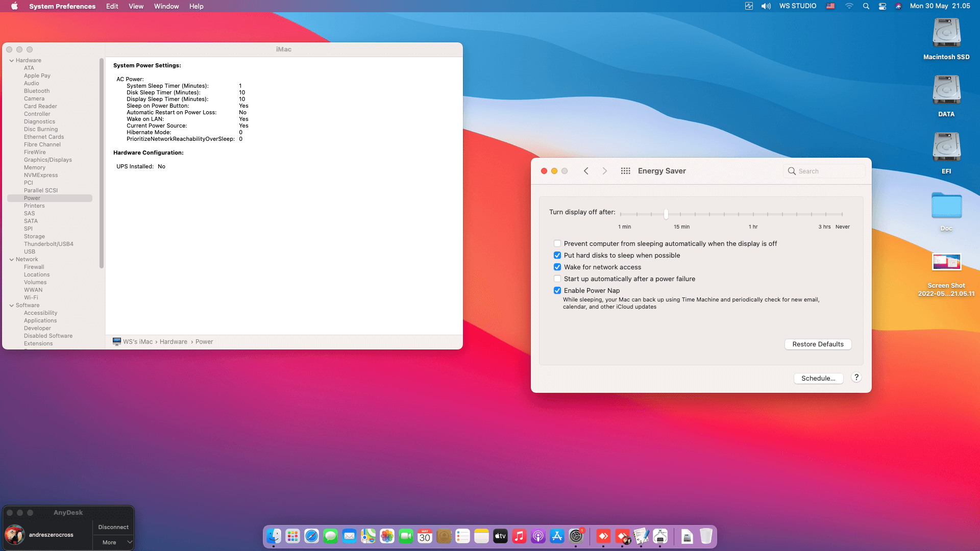Screen dimensions: 980x551
Task: Open the AnyDesk More dropdown
Action: coord(113,542)
